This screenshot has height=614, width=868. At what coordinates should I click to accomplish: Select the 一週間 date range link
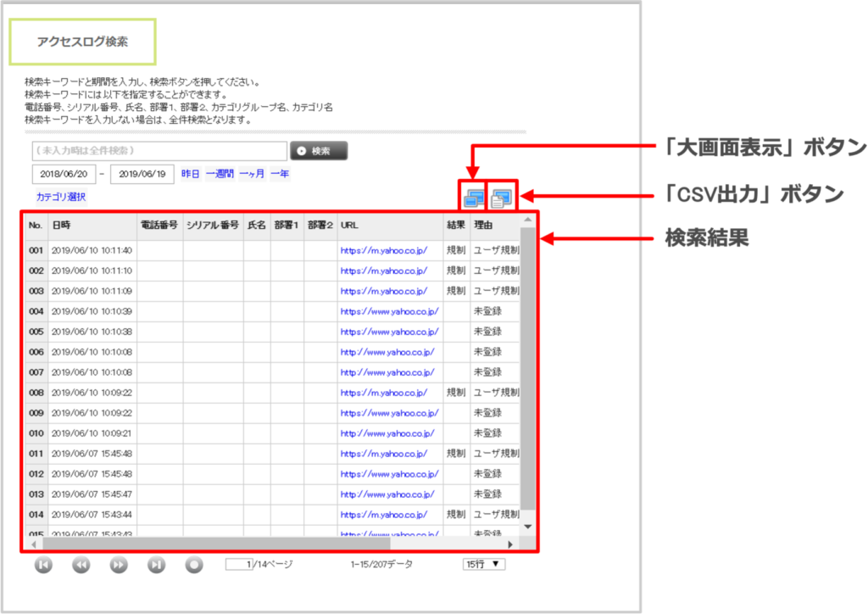coord(219,174)
